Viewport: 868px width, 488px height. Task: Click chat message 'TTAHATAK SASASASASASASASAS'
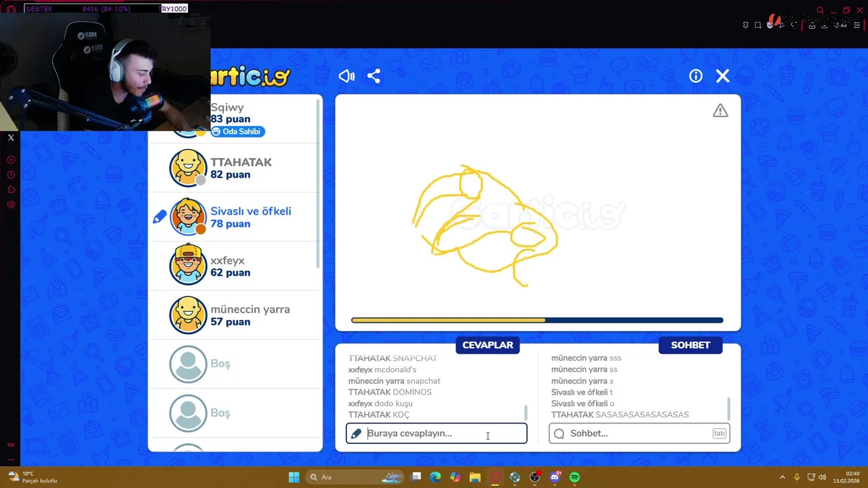pyautogui.click(x=620, y=415)
